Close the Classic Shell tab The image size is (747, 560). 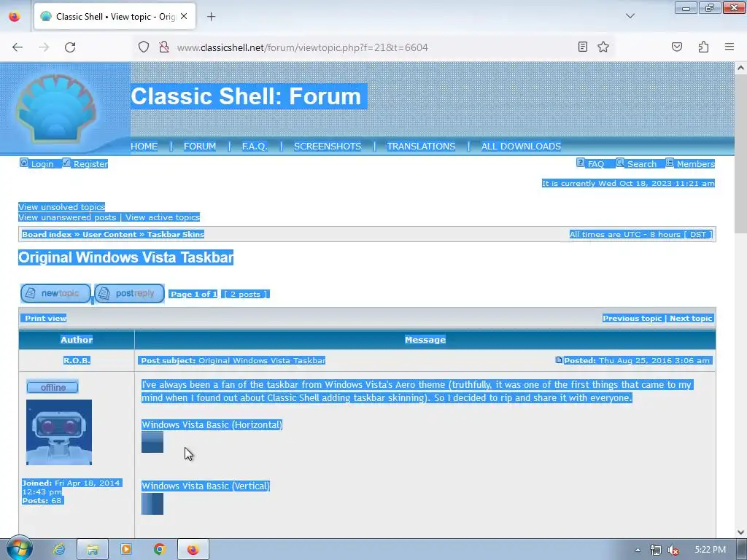[184, 16]
